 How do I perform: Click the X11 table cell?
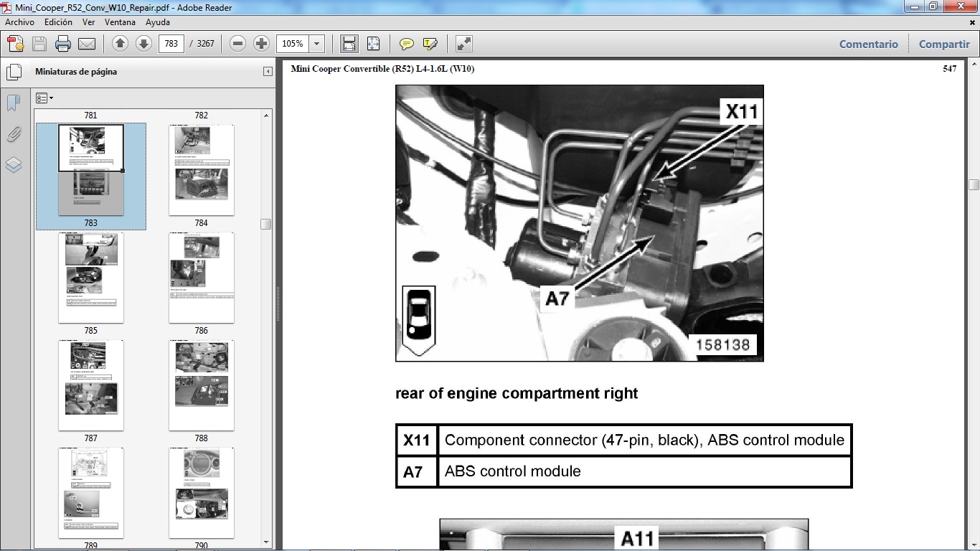[x=416, y=440]
